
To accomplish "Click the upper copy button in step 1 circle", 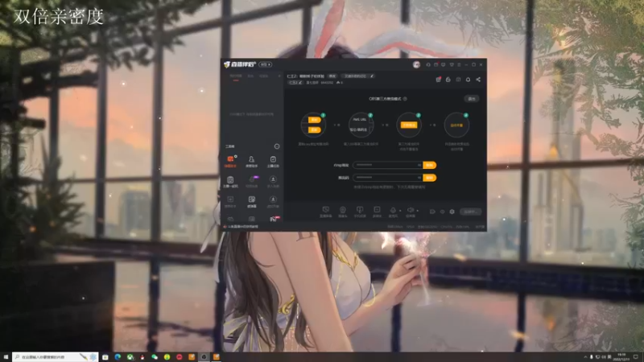I will (314, 120).
